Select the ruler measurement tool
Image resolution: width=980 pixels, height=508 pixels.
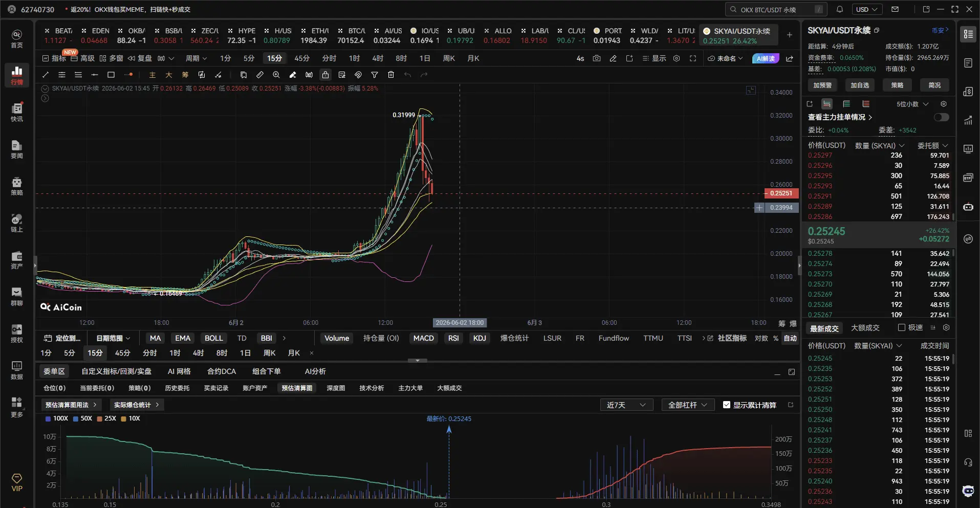click(260, 75)
